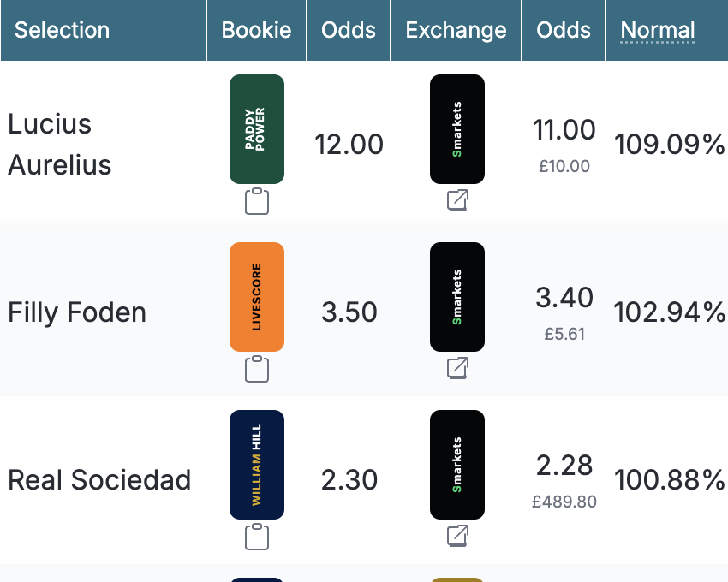Click the 109.09% rating for Lucius Aurelius
The height and width of the screenshot is (582, 728).
tap(670, 145)
